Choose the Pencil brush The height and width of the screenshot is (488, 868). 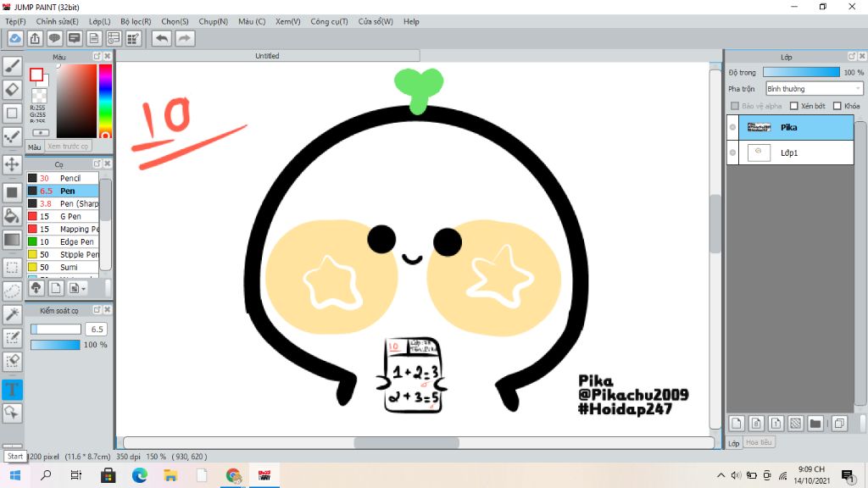point(63,178)
